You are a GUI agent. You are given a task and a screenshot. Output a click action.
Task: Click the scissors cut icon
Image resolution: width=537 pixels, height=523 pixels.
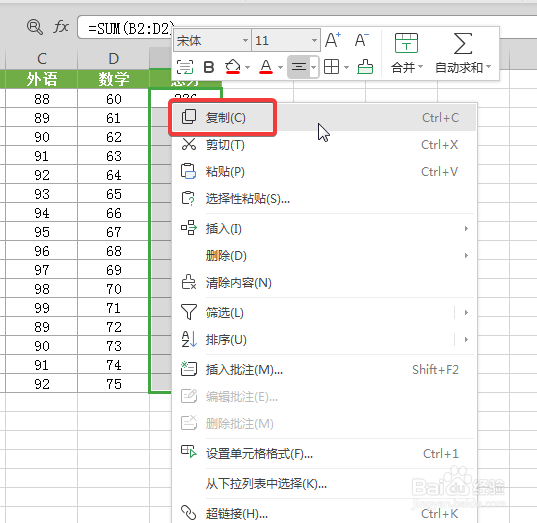point(189,144)
